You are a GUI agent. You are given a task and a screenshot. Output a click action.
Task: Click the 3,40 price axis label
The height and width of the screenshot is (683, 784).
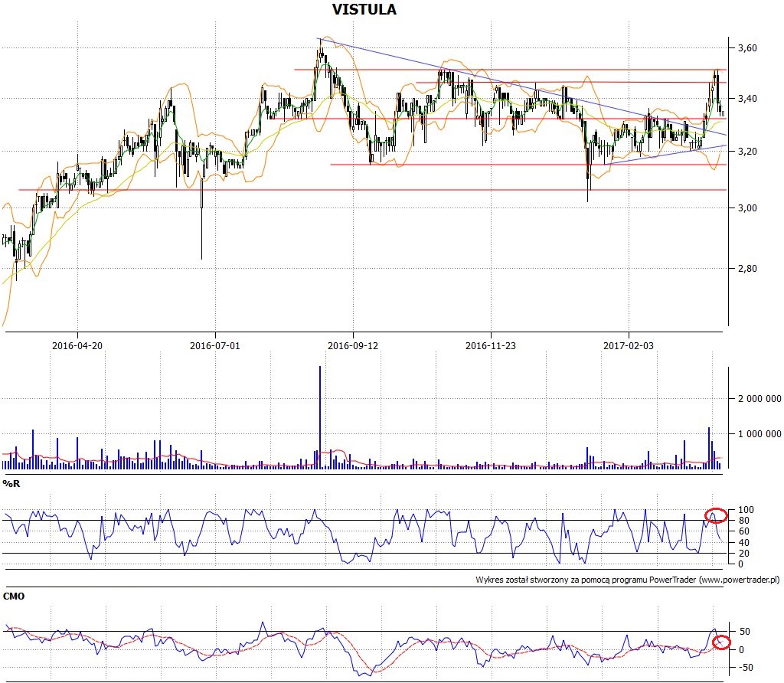pyautogui.click(x=747, y=99)
